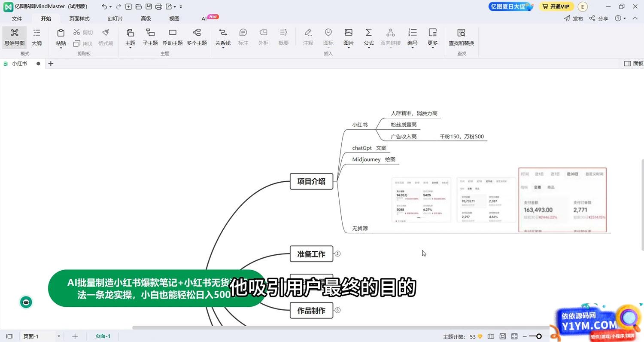Click the fit-to-page icon in status bar
Screen dimensions: 644x342
coord(503,336)
